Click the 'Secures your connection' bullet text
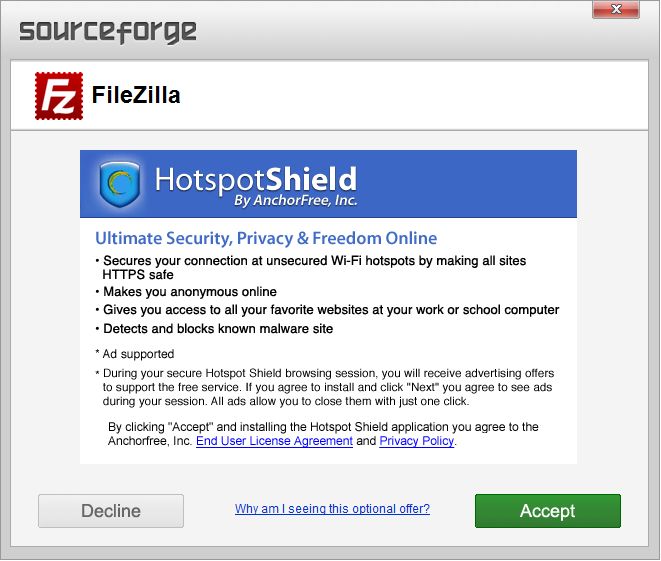This screenshot has height=561, width=661. pos(314,268)
